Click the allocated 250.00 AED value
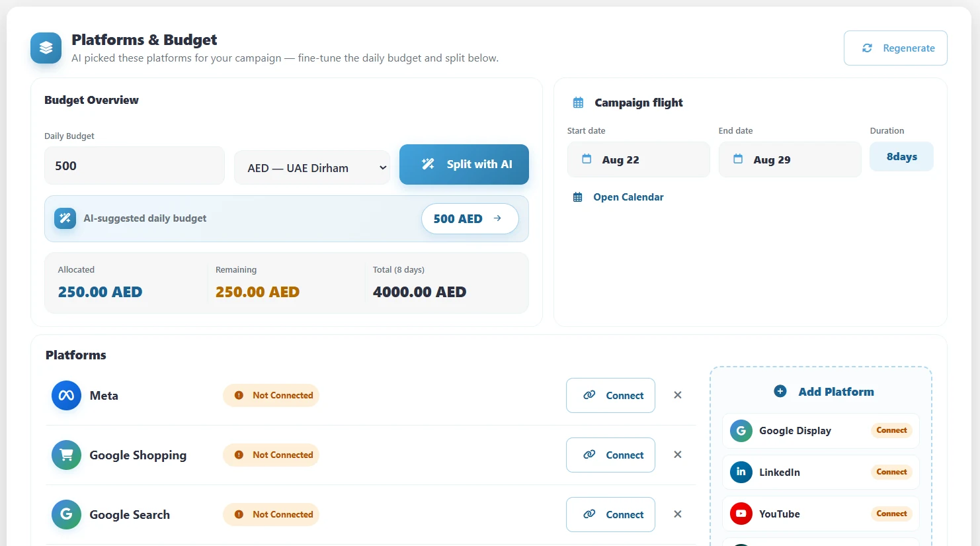Image resolution: width=980 pixels, height=546 pixels. click(x=100, y=292)
